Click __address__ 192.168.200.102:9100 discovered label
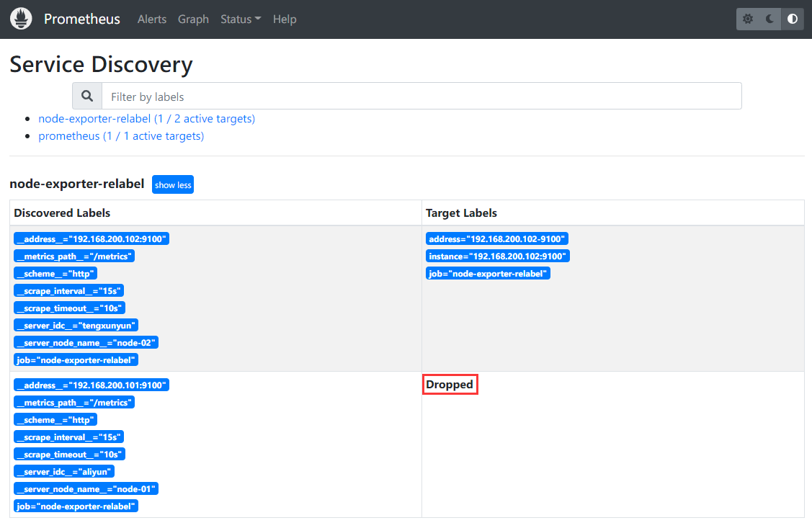The image size is (812, 523). (x=92, y=238)
